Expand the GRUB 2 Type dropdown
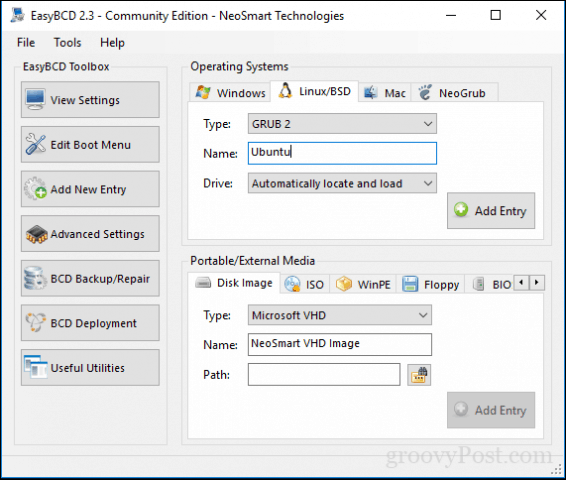The height and width of the screenshot is (480, 566). [342, 124]
